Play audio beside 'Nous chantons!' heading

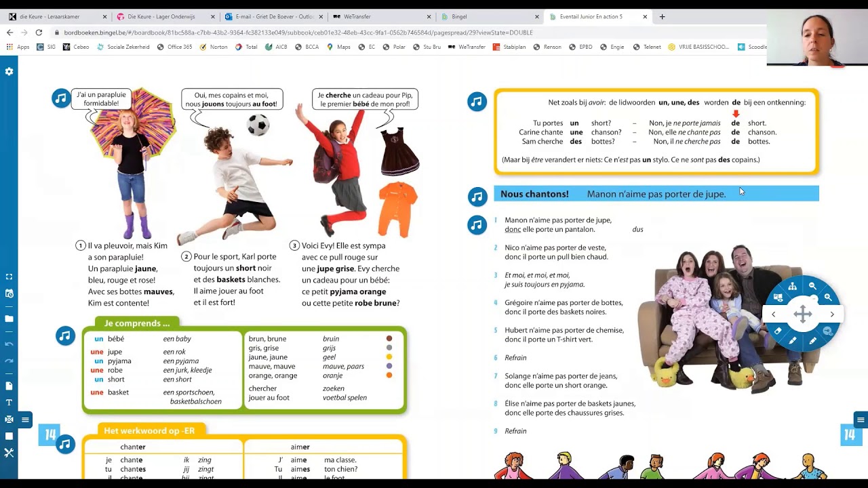tap(477, 197)
